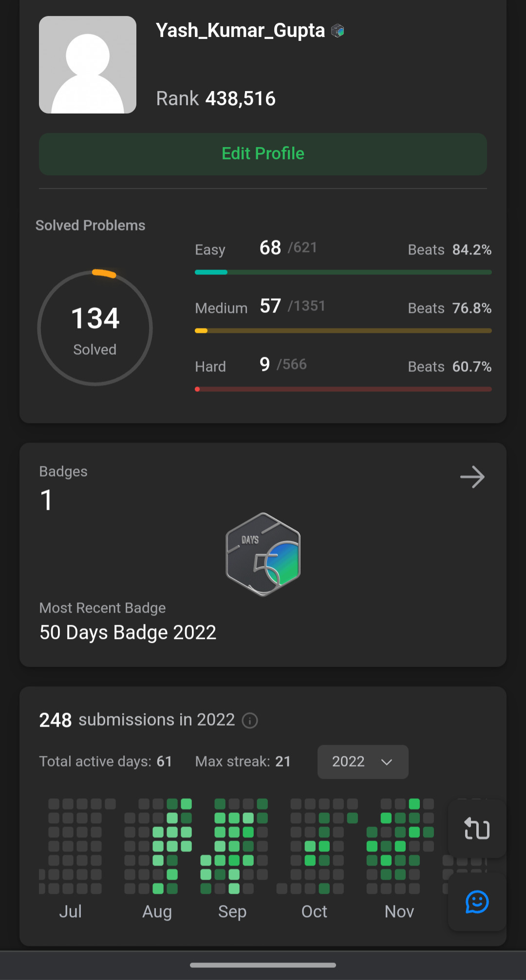Click the Max streak 21 stat
The height and width of the screenshot is (980, 526).
point(243,762)
